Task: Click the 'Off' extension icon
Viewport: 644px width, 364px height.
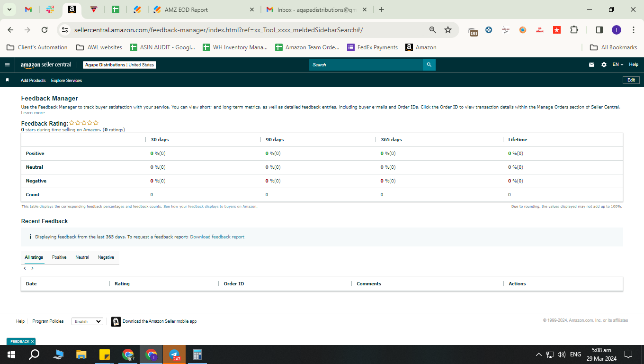Action: pyautogui.click(x=473, y=31)
